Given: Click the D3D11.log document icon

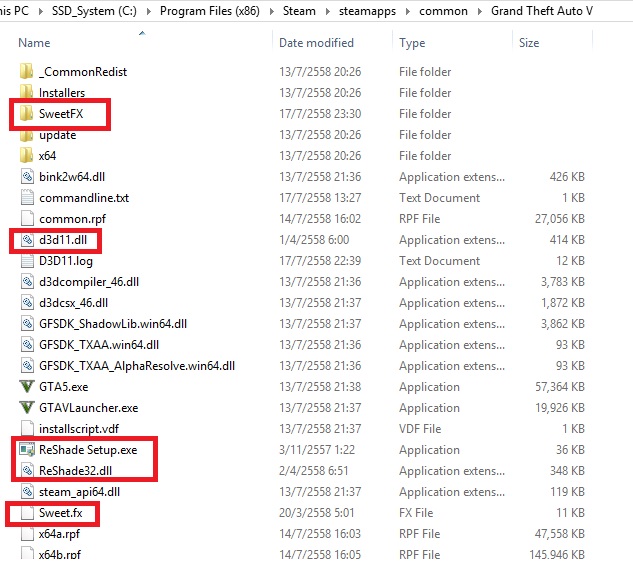Looking at the screenshot, I should [x=27, y=260].
